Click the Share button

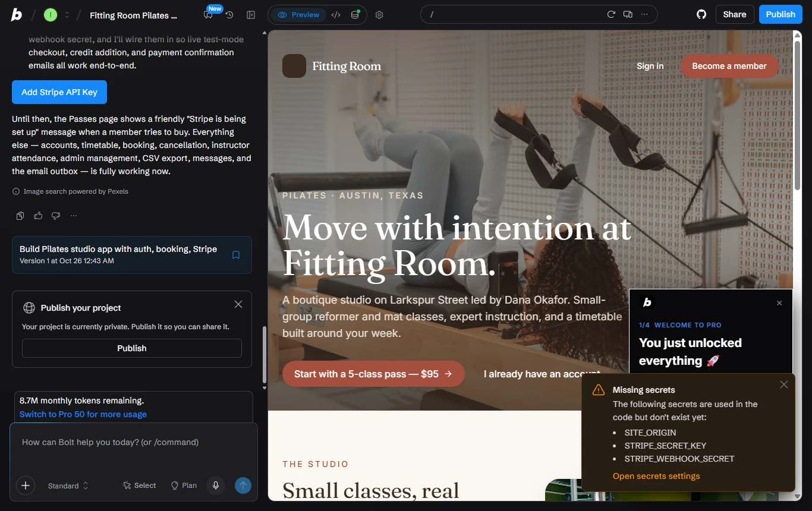[735, 14]
